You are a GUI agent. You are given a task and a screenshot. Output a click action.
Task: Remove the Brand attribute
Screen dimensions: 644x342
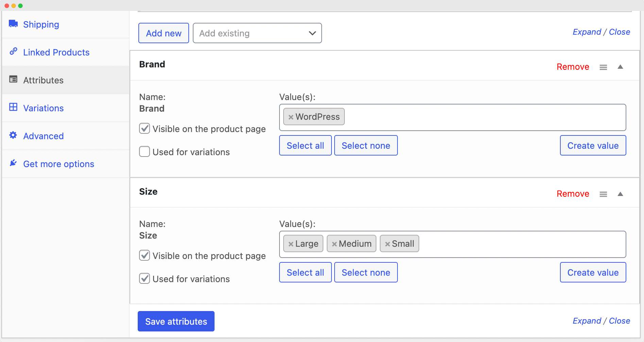pyautogui.click(x=573, y=67)
